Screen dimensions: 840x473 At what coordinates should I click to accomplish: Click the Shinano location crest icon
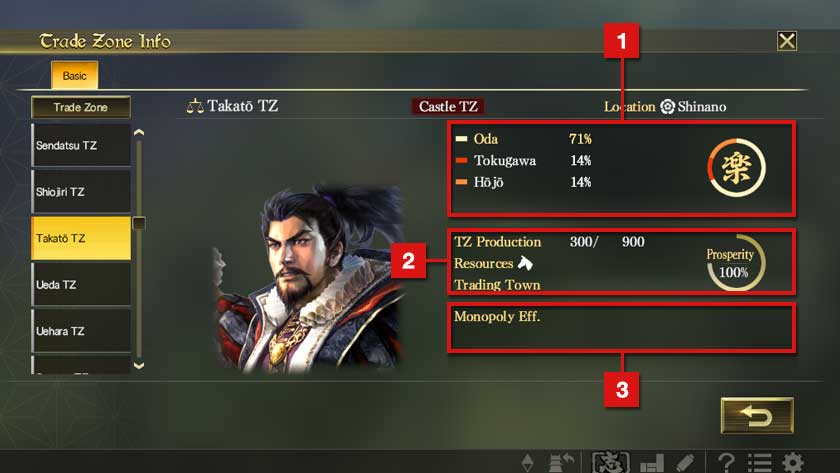click(x=667, y=107)
